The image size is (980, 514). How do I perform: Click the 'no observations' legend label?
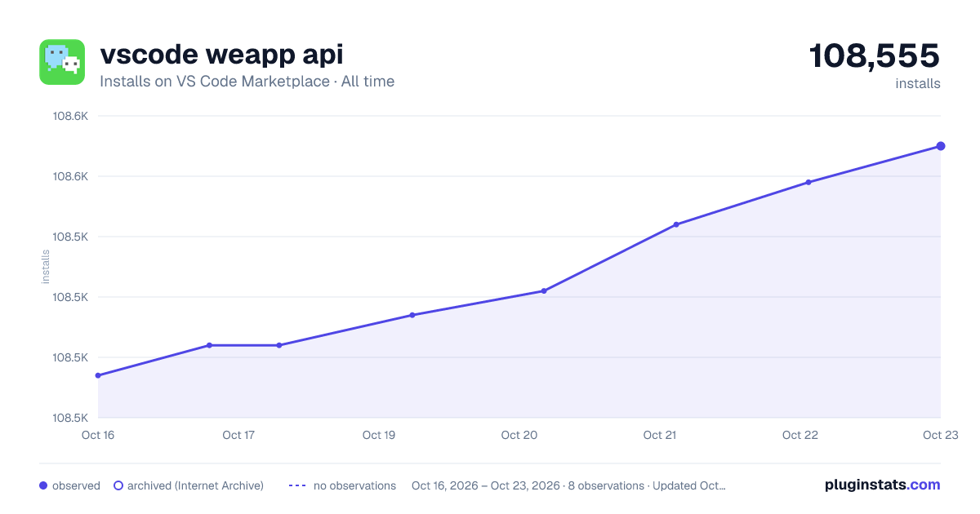click(354, 485)
